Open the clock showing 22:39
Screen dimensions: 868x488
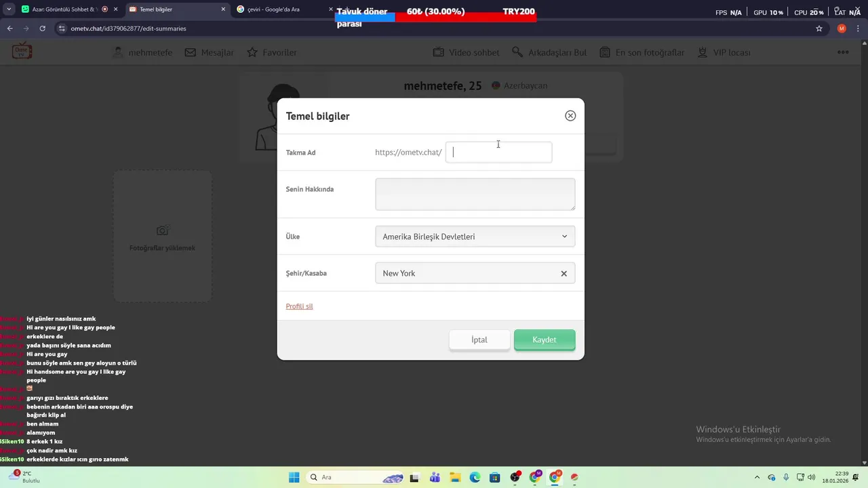pos(835,477)
